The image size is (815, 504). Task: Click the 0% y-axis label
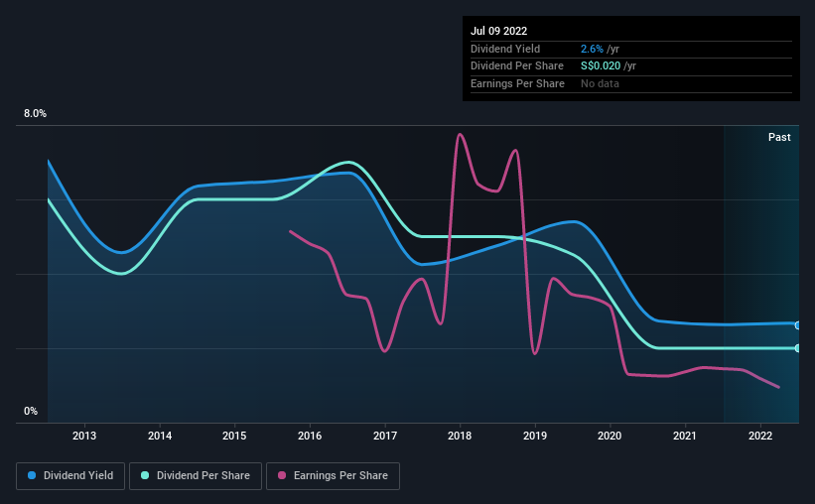[31, 411]
